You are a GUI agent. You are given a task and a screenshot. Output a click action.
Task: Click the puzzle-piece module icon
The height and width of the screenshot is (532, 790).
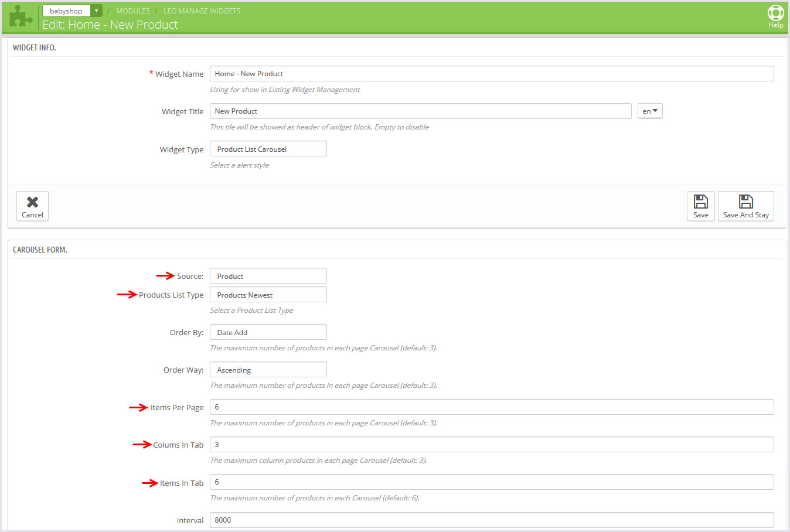pos(21,16)
